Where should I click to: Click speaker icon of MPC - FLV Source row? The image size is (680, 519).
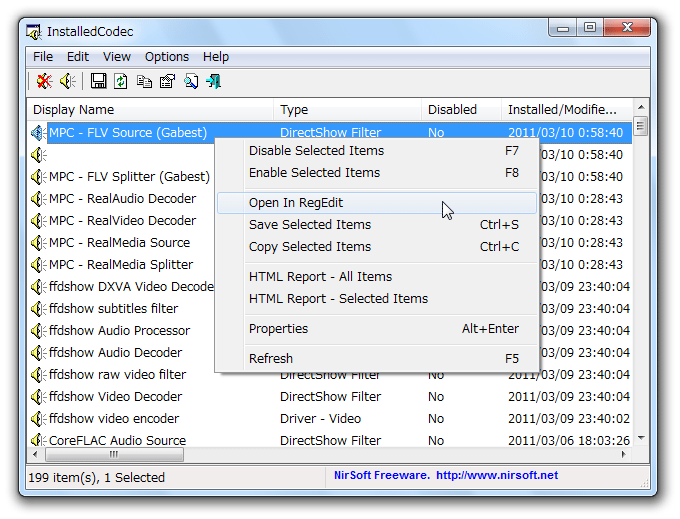(x=39, y=133)
